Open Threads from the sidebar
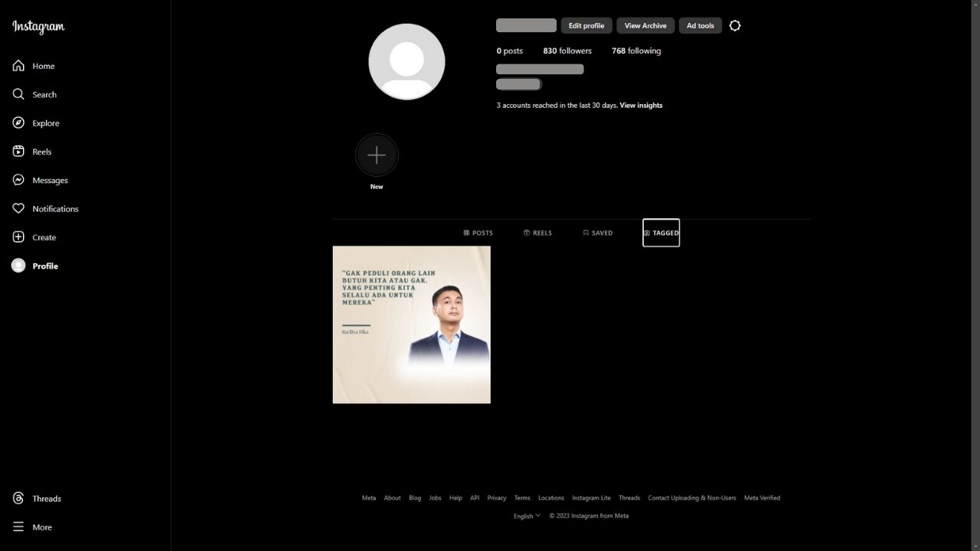The height and width of the screenshot is (551, 980). (x=18, y=498)
